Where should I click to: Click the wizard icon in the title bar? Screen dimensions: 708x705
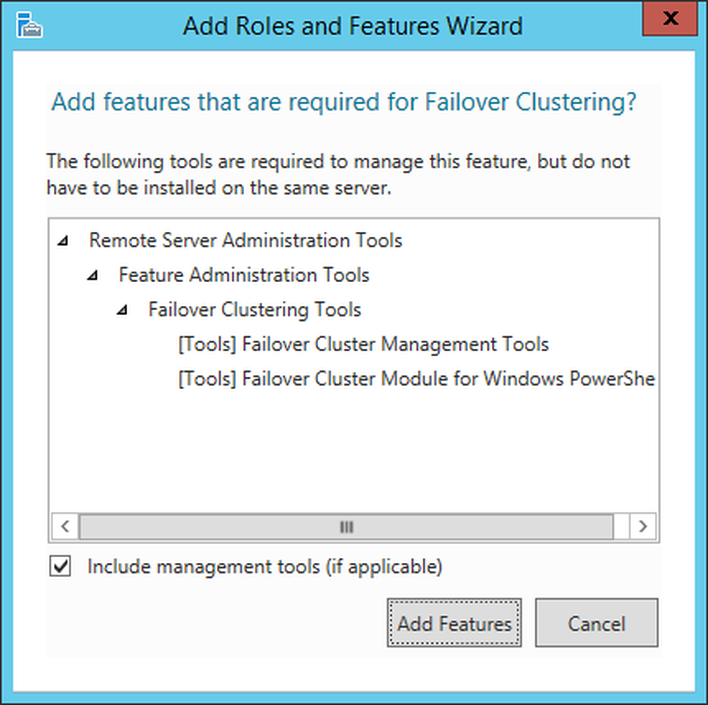pyautogui.click(x=29, y=25)
